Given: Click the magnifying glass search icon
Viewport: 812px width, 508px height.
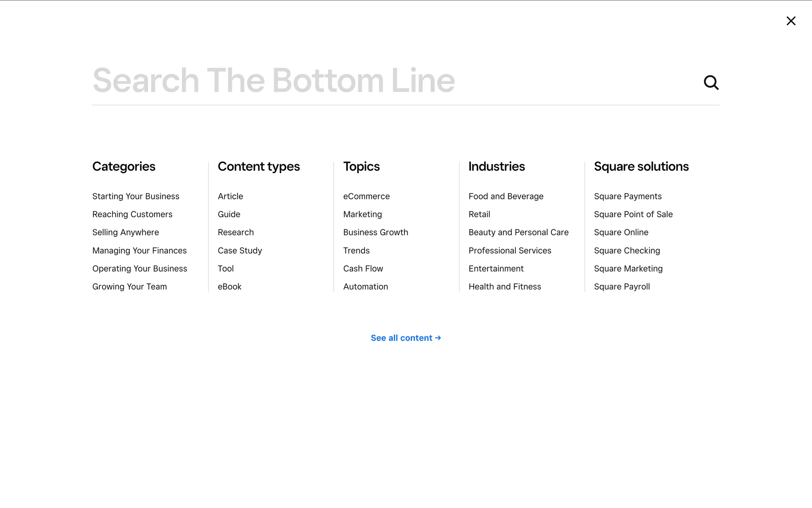Looking at the screenshot, I should [711, 83].
